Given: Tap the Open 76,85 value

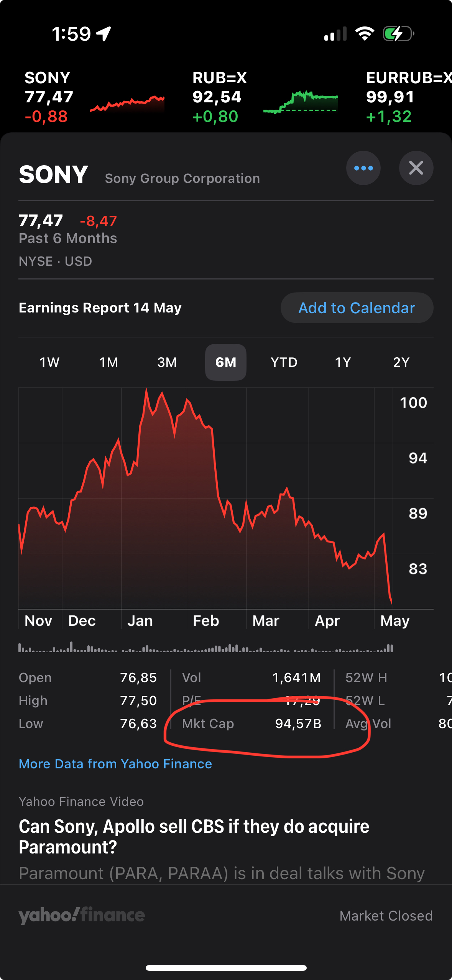Looking at the screenshot, I should coord(138,677).
